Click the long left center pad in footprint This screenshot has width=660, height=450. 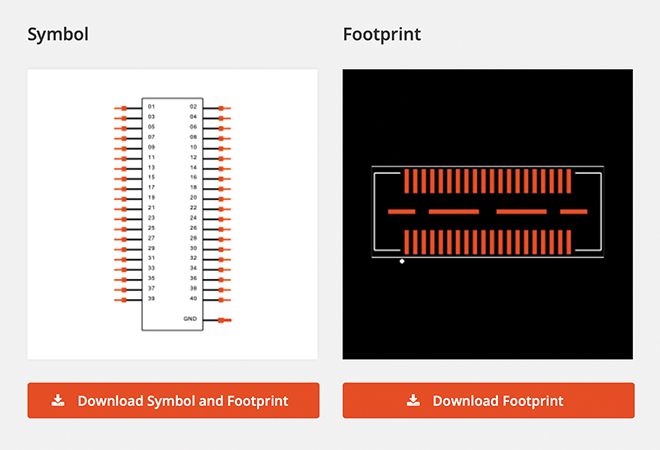pos(454,211)
